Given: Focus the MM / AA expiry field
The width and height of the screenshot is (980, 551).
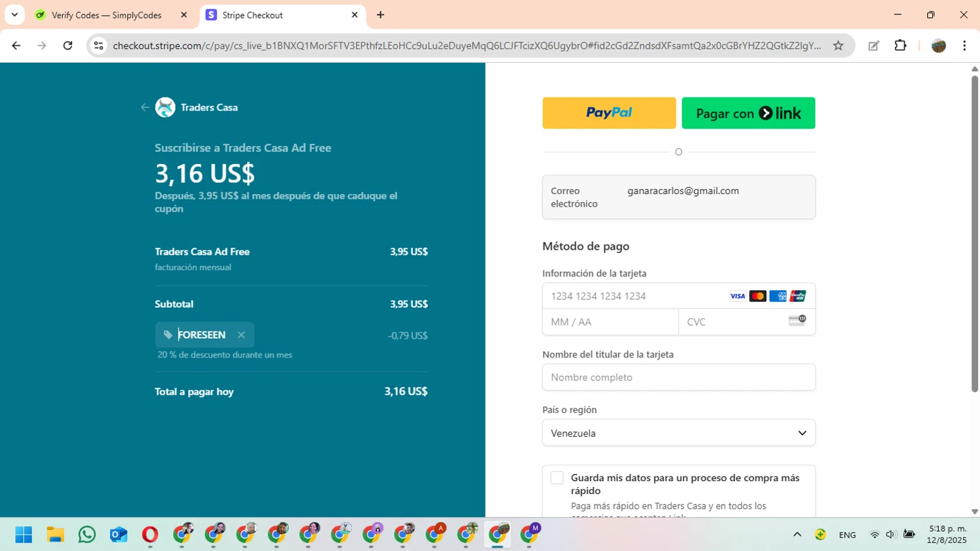Looking at the screenshot, I should click(610, 322).
